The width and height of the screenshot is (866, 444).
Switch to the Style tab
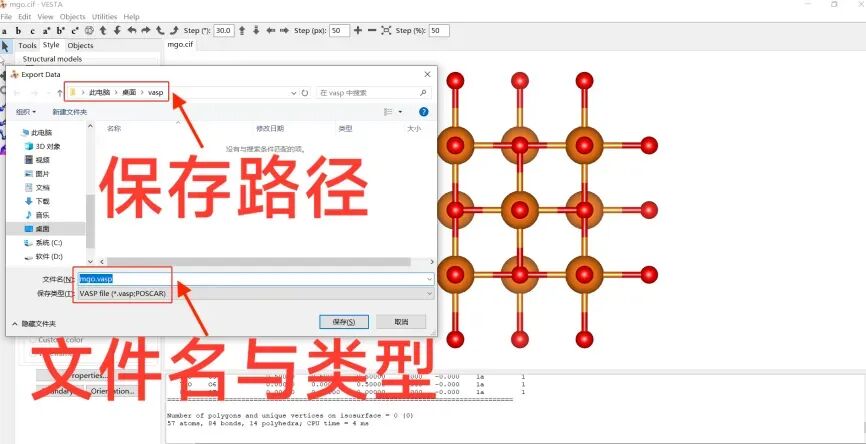point(51,45)
